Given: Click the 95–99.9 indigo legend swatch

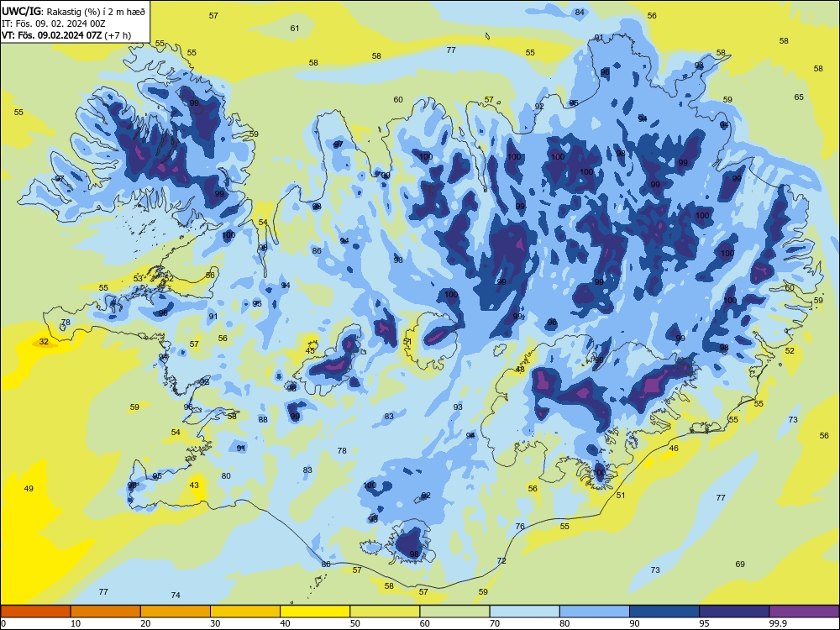Looking at the screenshot, I should (734, 612).
